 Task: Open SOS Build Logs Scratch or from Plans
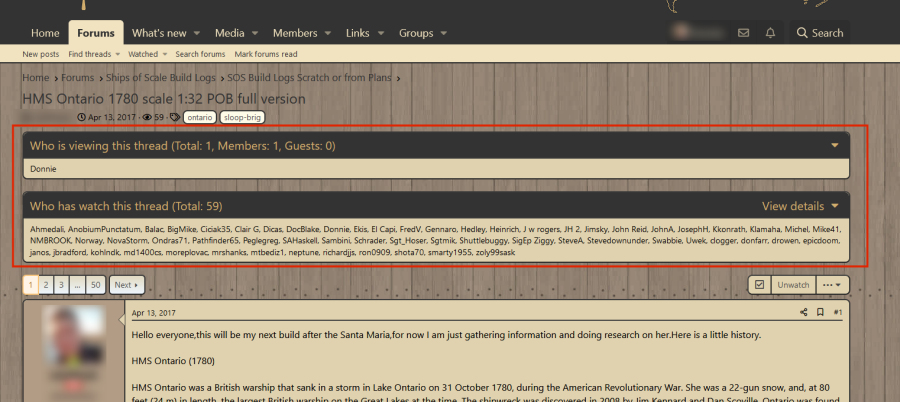point(310,78)
